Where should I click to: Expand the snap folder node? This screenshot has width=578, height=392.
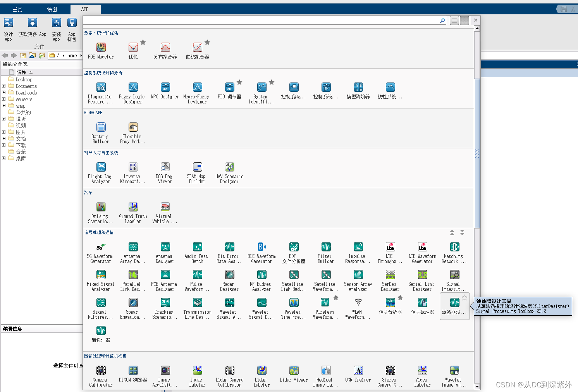pos(3,106)
